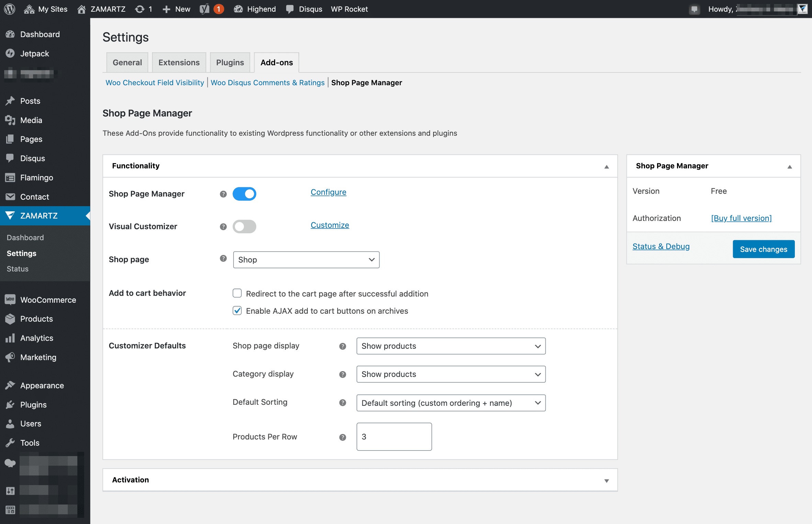Follow the Buy full version link
The image size is (812, 524).
[x=741, y=218]
